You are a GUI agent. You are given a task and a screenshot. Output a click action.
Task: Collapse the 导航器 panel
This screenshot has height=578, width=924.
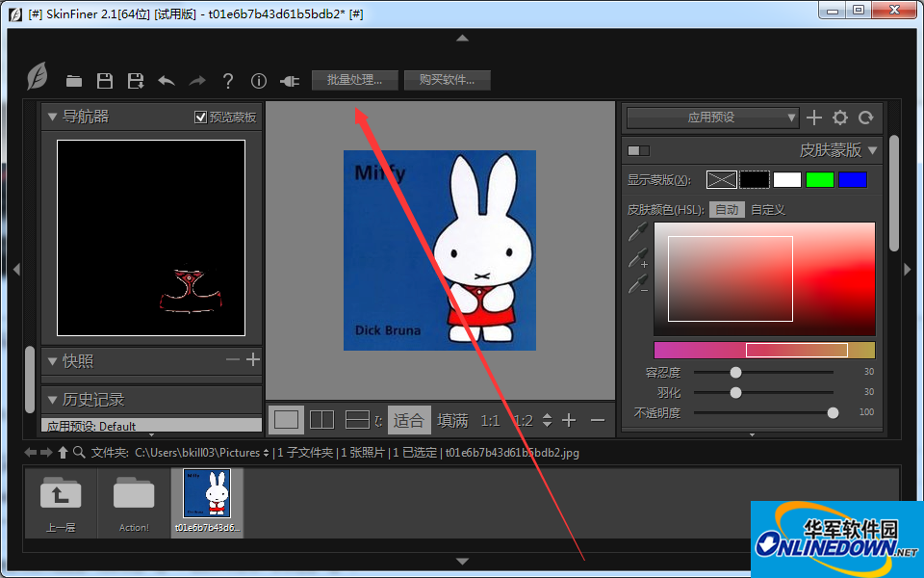[x=52, y=117]
